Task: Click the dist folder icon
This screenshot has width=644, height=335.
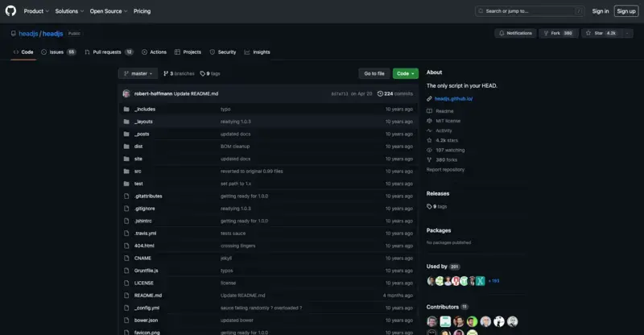Action: click(126, 147)
